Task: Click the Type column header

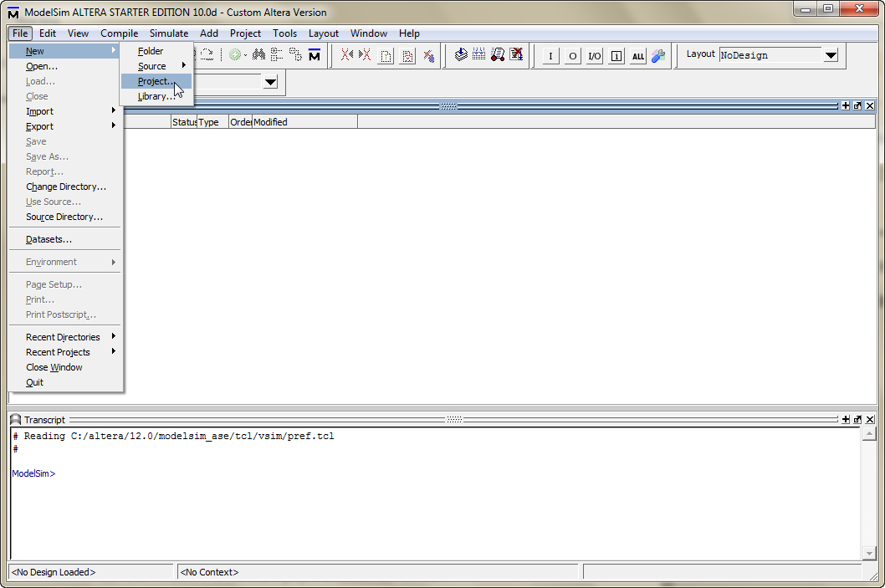Action: [x=212, y=122]
